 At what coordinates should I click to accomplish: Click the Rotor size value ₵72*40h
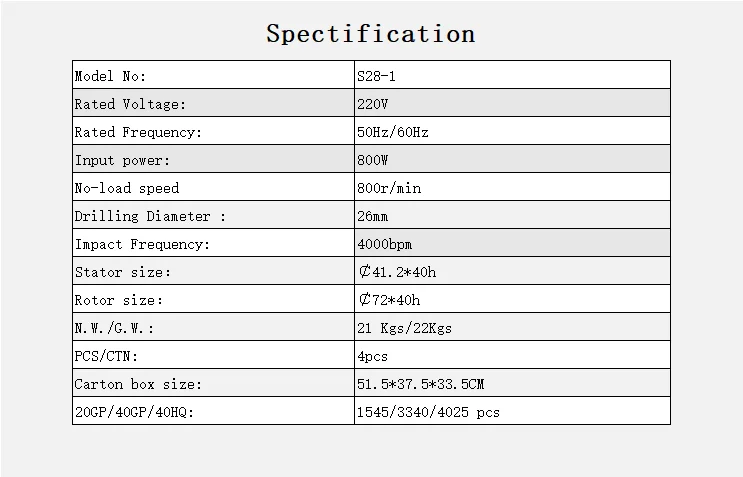390,300
